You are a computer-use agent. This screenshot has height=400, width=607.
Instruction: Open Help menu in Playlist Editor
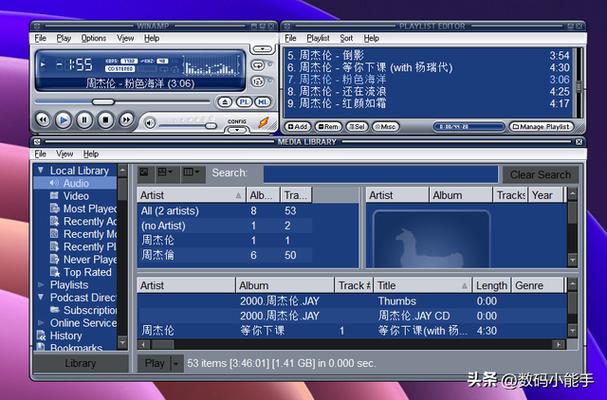371,38
